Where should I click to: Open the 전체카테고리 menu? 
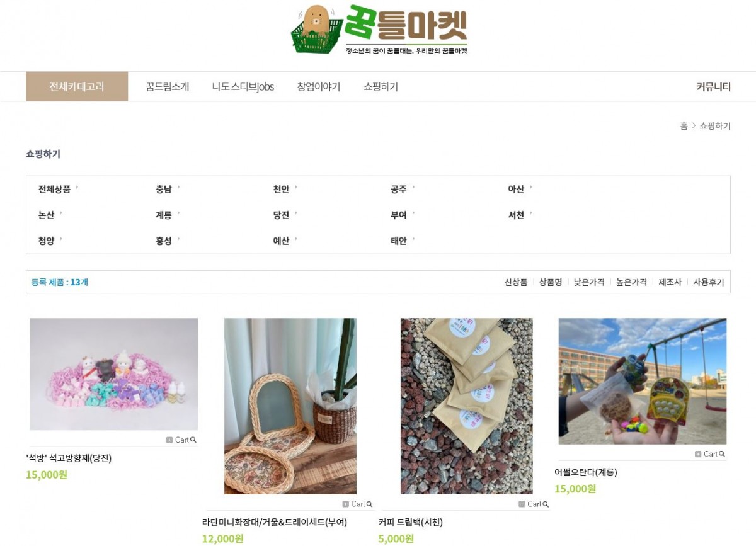77,87
